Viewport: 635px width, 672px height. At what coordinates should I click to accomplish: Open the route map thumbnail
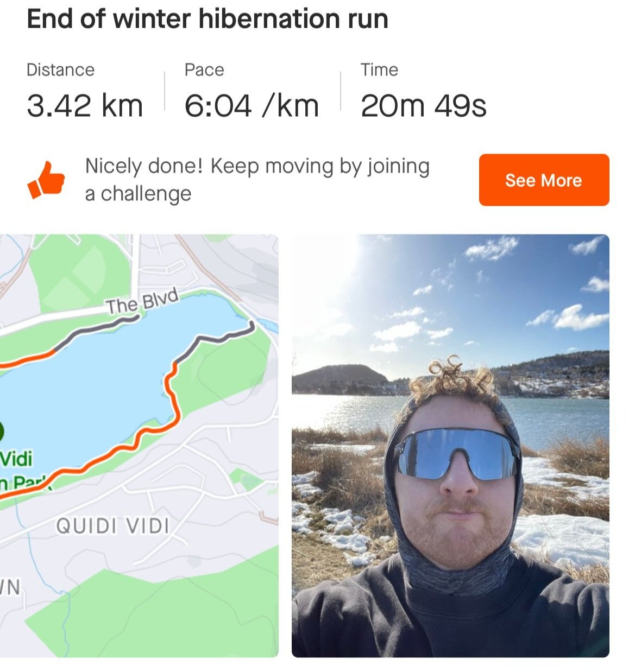pos(139,446)
